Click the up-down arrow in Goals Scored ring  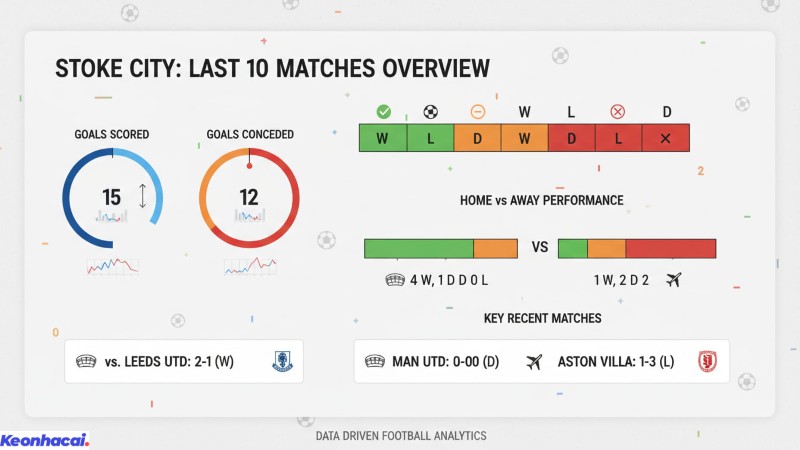coord(142,195)
